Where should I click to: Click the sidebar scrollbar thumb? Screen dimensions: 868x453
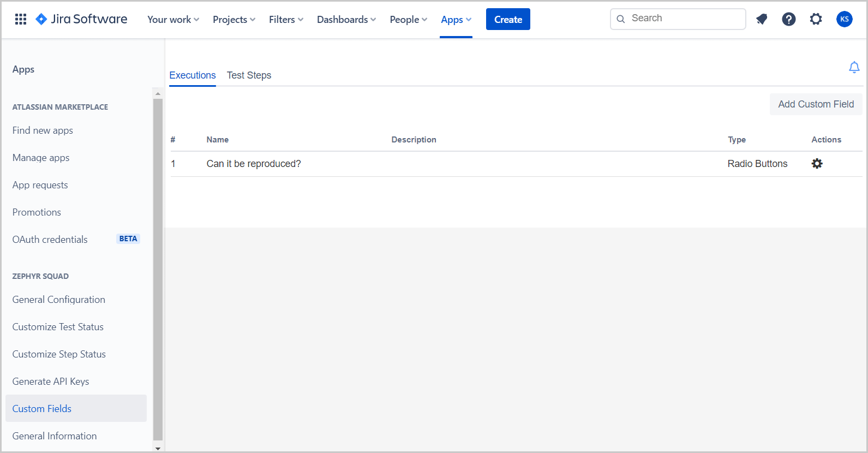158,269
